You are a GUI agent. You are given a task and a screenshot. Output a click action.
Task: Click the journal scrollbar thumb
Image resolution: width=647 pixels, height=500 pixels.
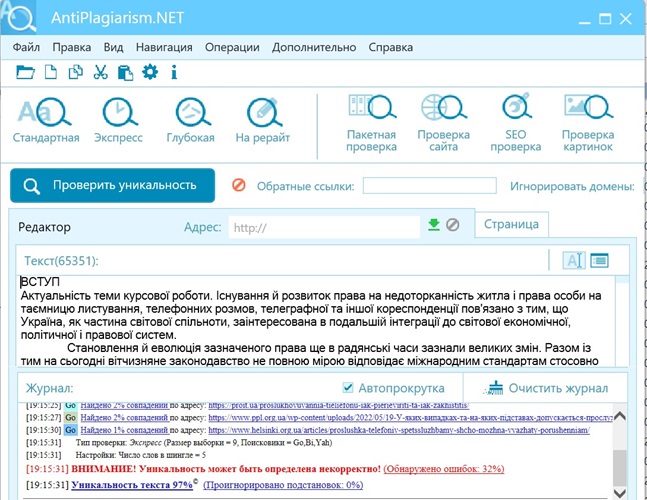[620, 468]
